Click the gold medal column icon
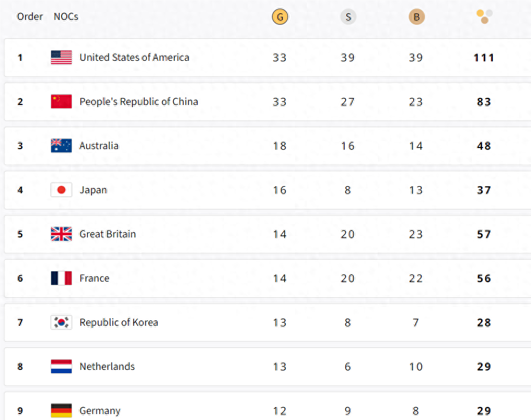Viewport: 531px width, 420px height. tap(280, 17)
